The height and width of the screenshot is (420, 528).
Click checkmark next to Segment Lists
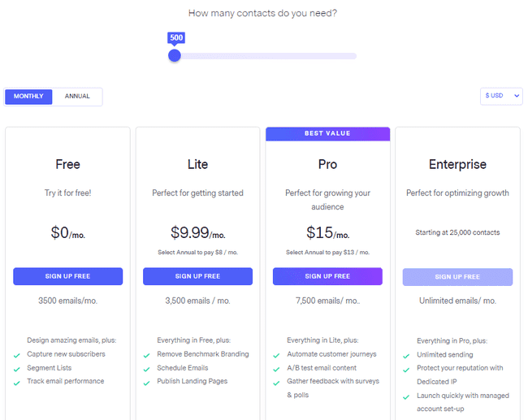click(x=17, y=368)
